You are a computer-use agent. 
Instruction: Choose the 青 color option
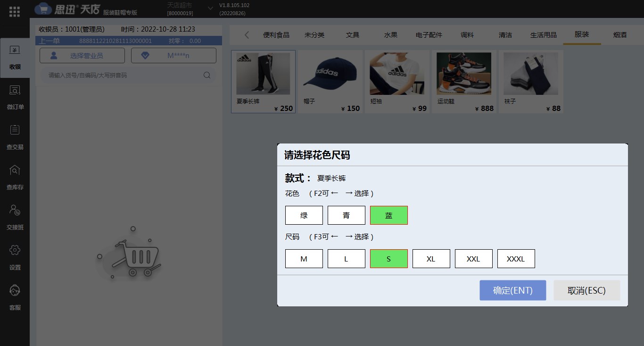(346, 215)
